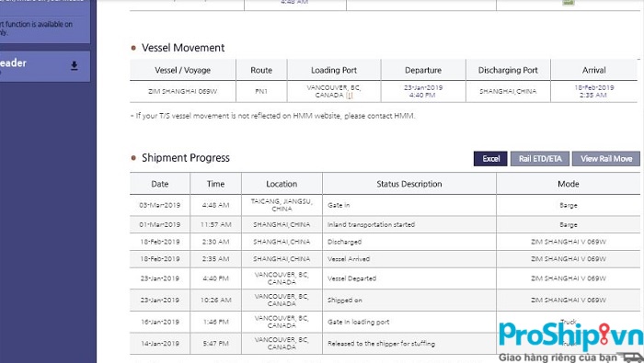This screenshot has height=363, width=644.
Task: Click the delivery truck icon near logo
Action: coord(632,357)
